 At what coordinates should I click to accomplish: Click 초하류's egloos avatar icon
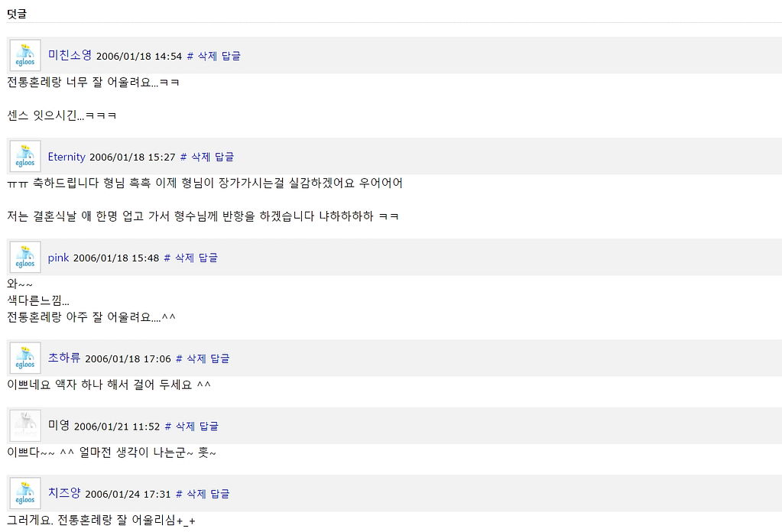pos(25,358)
